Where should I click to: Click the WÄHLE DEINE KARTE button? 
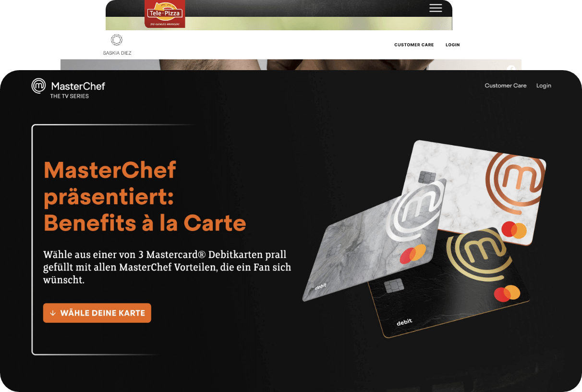click(97, 313)
